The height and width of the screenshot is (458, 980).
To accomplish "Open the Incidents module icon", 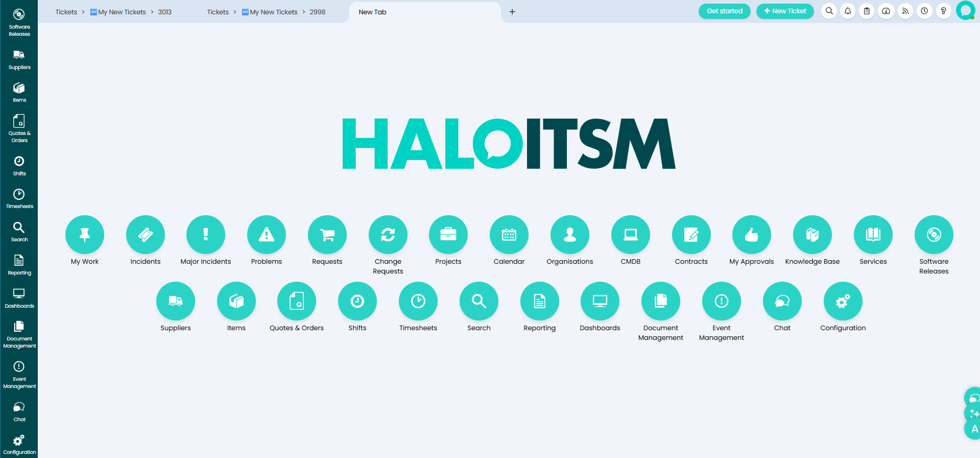I will (x=146, y=235).
